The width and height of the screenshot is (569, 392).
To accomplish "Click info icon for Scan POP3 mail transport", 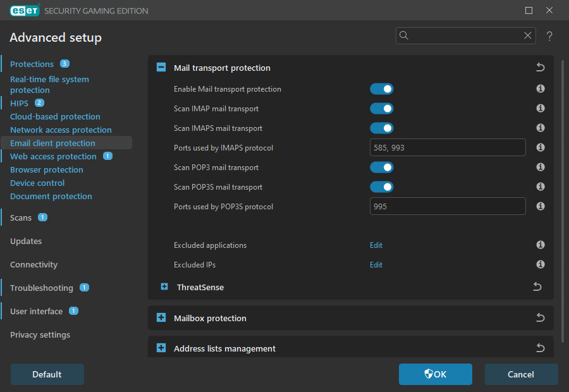I will click(x=541, y=167).
